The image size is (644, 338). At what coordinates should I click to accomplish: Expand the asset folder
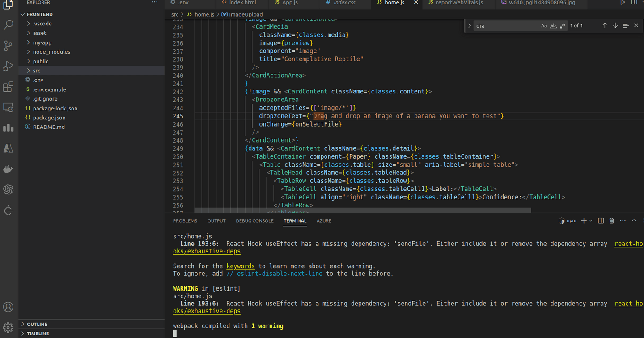click(x=92, y=33)
